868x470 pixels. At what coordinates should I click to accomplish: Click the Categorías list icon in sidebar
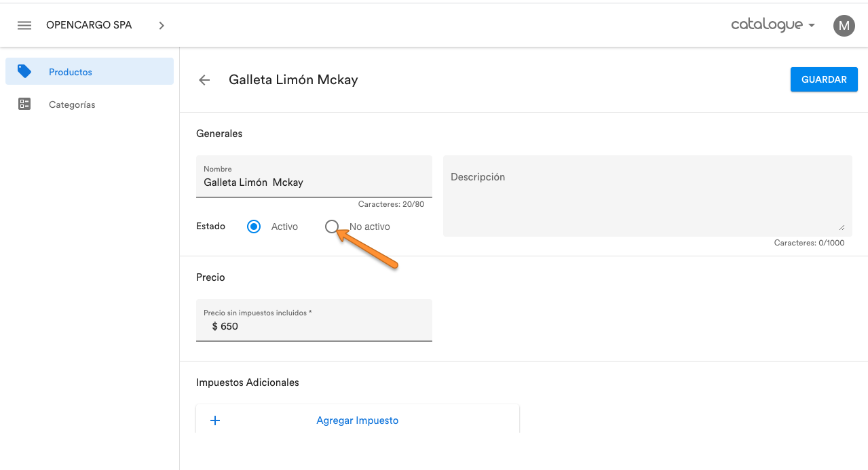click(24, 104)
